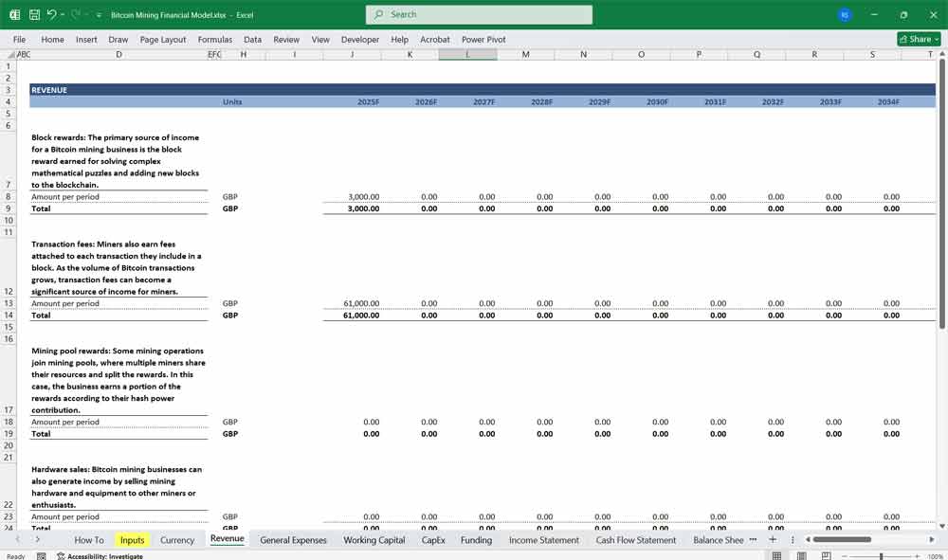The height and width of the screenshot is (560, 948).
Task: Click Accessibility: Investigate in status bar
Action: (x=100, y=556)
